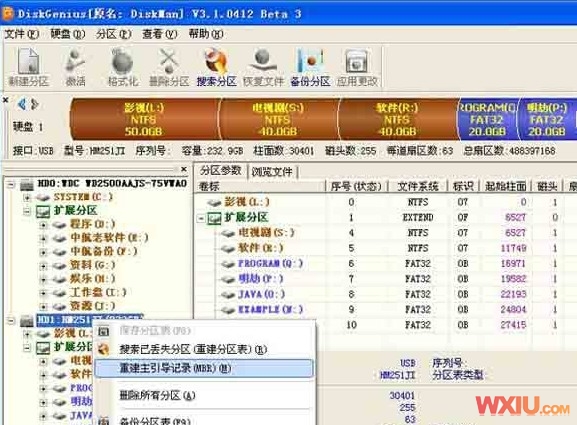This screenshot has width=577, height=425.
Task: Choose 搜索已丢失分区(重建分区表) in context menu
Action: [x=204, y=349]
